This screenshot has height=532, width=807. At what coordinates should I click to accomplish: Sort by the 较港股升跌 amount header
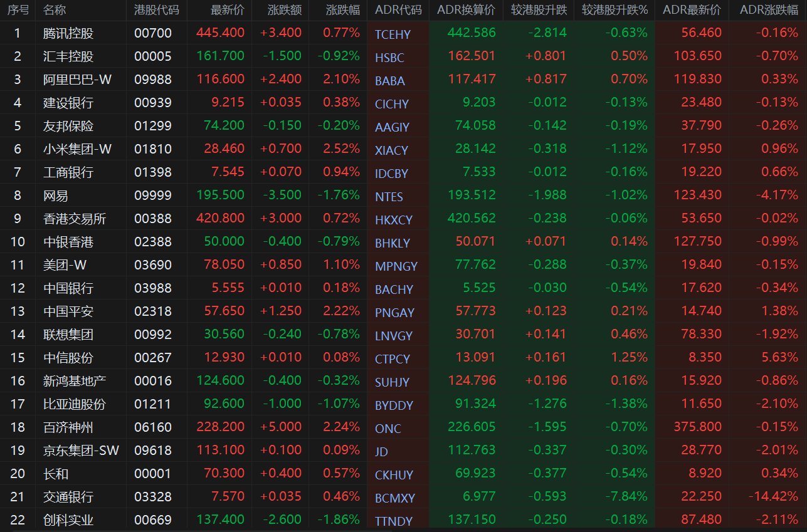tap(539, 10)
